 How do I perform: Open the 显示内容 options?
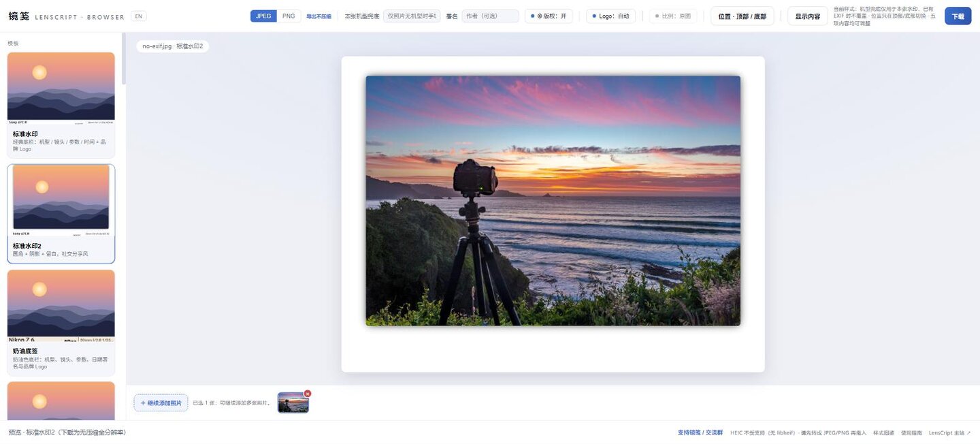point(808,16)
